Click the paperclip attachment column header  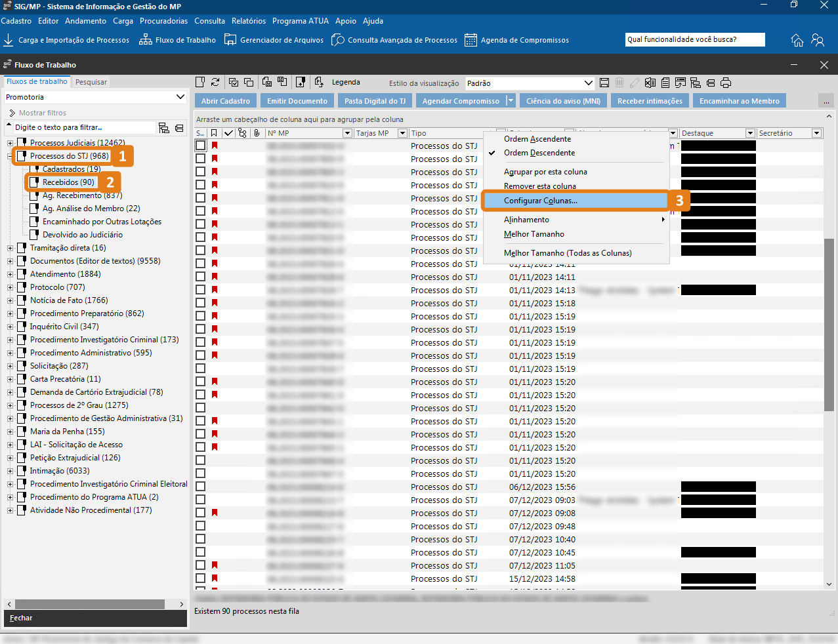point(257,133)
